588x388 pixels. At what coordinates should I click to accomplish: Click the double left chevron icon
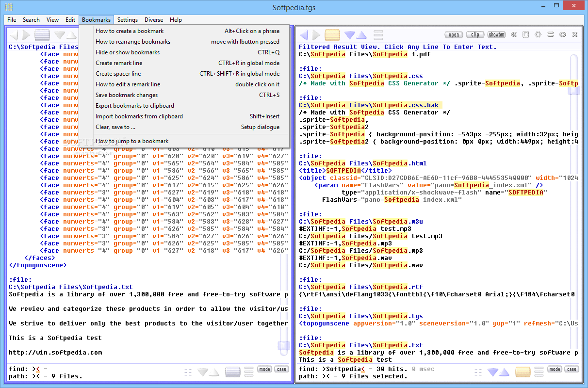[513, 34]
